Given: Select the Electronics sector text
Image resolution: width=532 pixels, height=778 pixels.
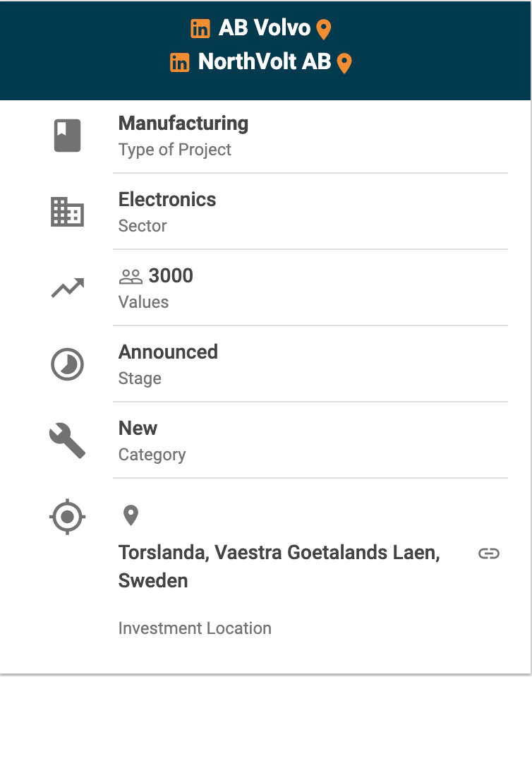Looking at the screenshot, I should point(167,200).
